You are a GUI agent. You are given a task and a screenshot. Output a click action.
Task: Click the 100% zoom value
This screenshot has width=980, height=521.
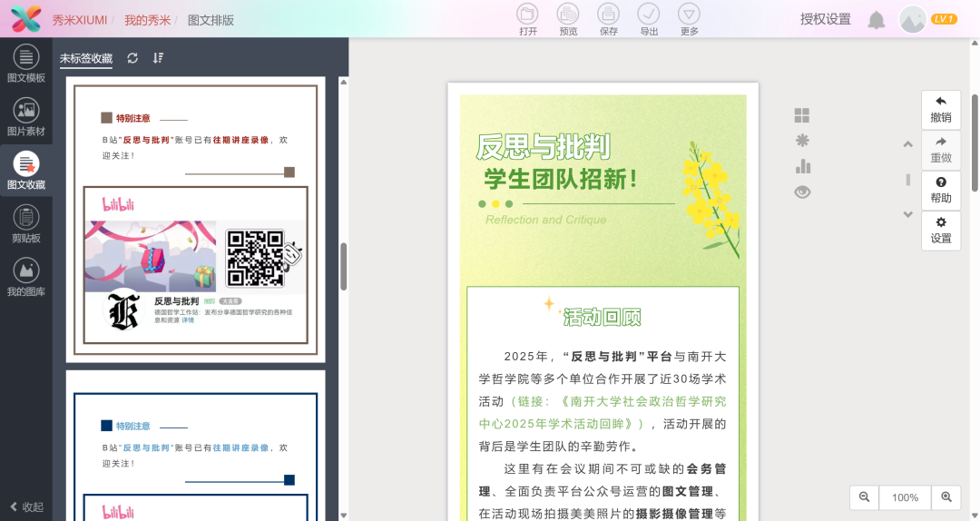pyautogui.click(x=905, y=497)
